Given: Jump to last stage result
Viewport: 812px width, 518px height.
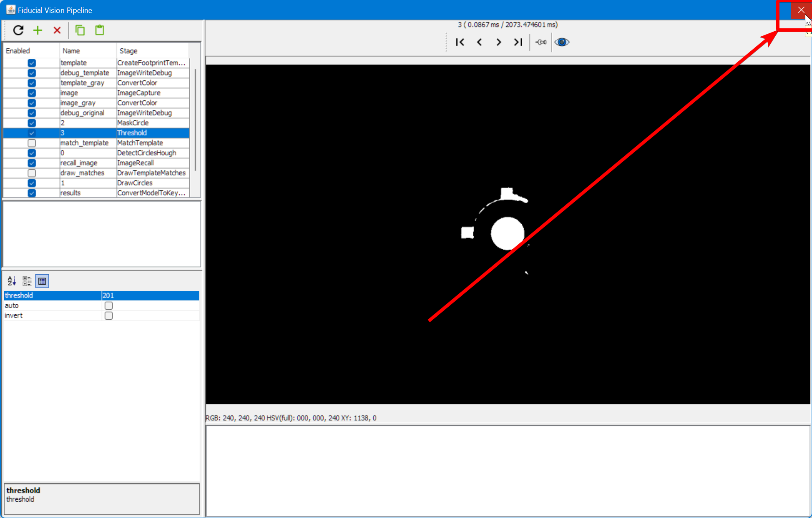Looking at the screenshot, I should point(518,42).
